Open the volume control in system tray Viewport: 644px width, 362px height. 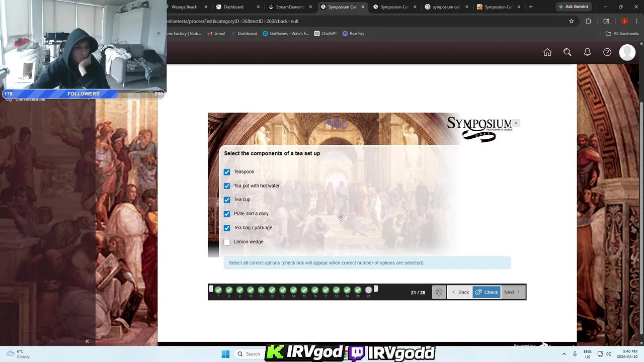pyautogui.click(x=608, y=354)
